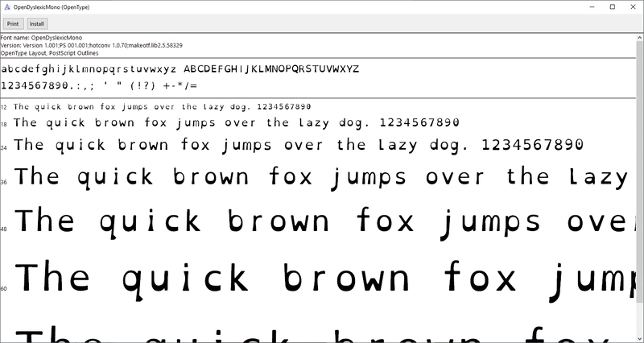Click the 36-point sample sentence

321,177
